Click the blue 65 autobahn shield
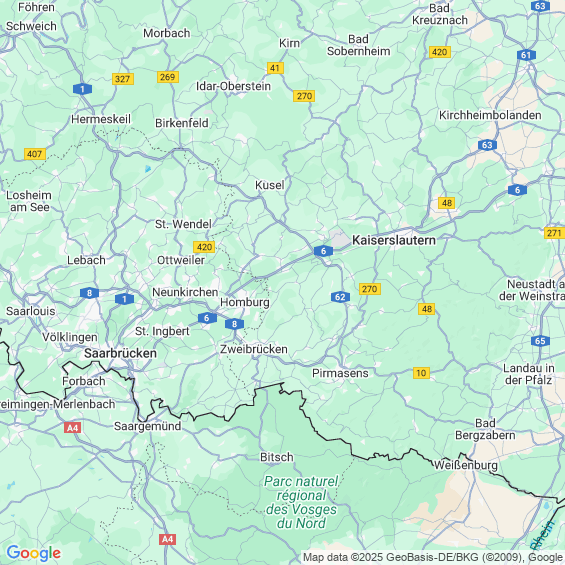This screenshot has width=565, height=565. click(540, 341)
